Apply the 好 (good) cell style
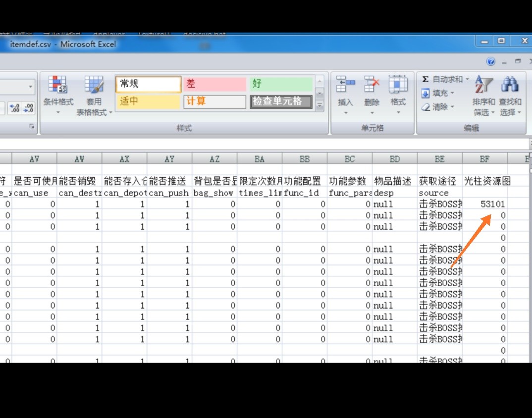 (281, 84)
